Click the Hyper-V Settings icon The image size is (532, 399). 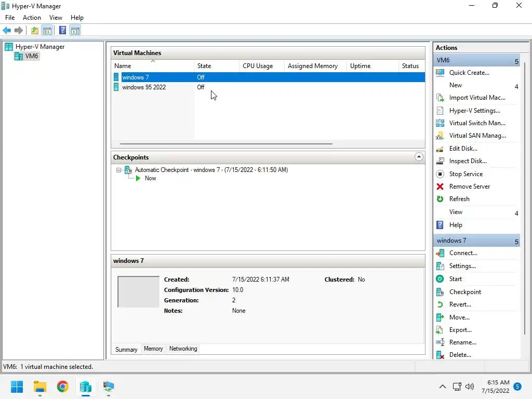click(x=440, y=111)
